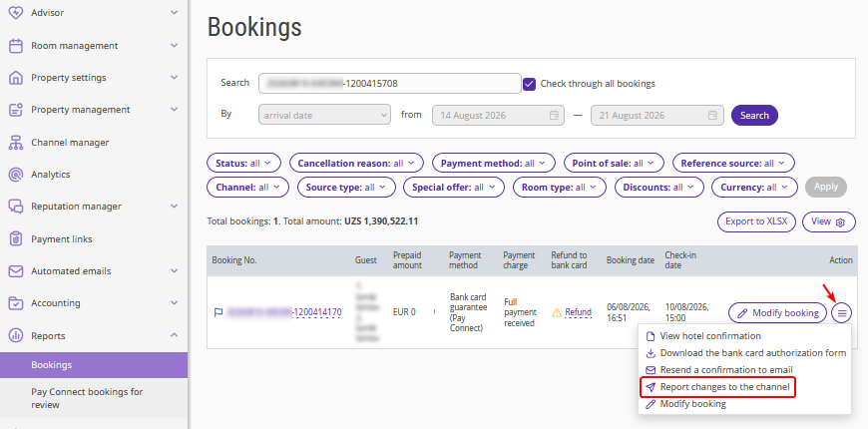Image resolution: width=868 pixels, height=429 pixels.
Task: Click the calendar icon in 21 August 2026 field
Action: 713,116
